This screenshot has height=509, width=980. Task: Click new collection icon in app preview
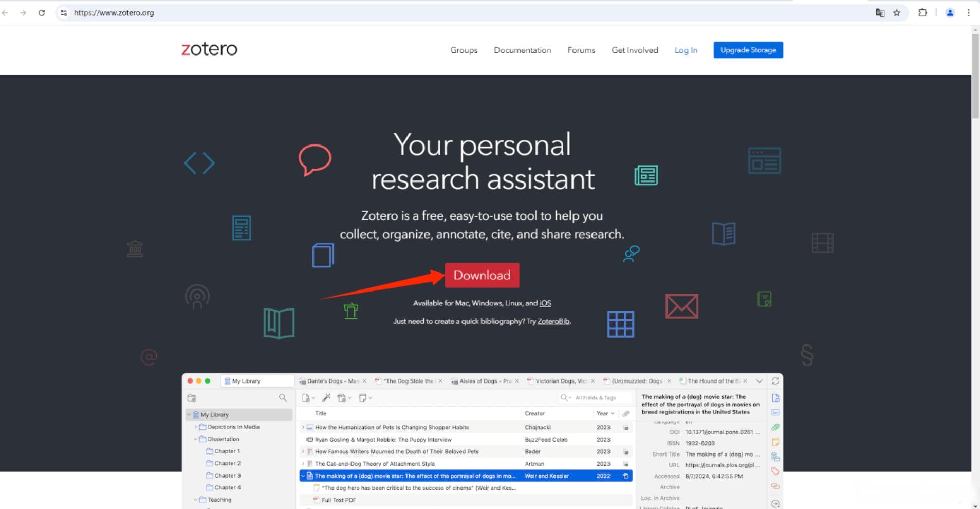click(x=192, y=398)
